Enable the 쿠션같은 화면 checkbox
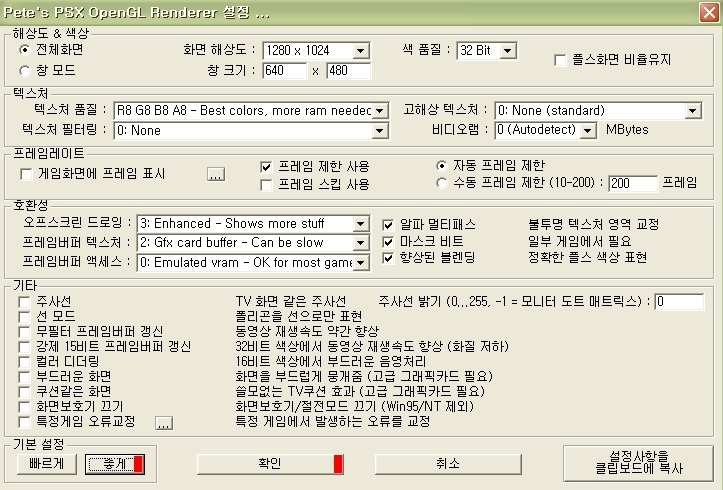Viewport: 723px width, 490px height. pos(24,392)
